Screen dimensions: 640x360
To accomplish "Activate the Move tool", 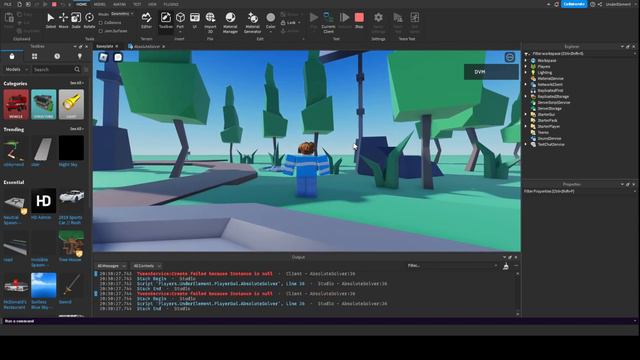I will pyautogui.click(x=63, y=20).
